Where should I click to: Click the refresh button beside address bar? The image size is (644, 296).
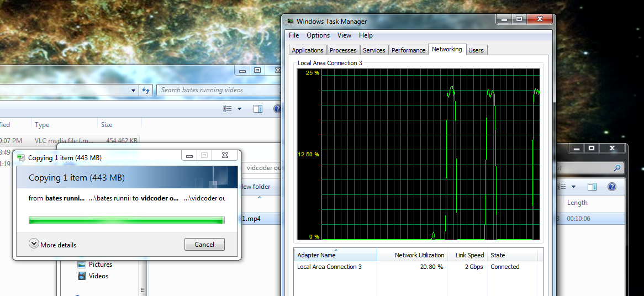coord(146,90)
